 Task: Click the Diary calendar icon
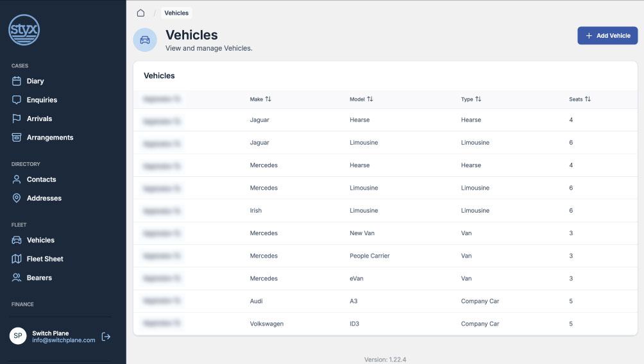(x=17, y=81)
